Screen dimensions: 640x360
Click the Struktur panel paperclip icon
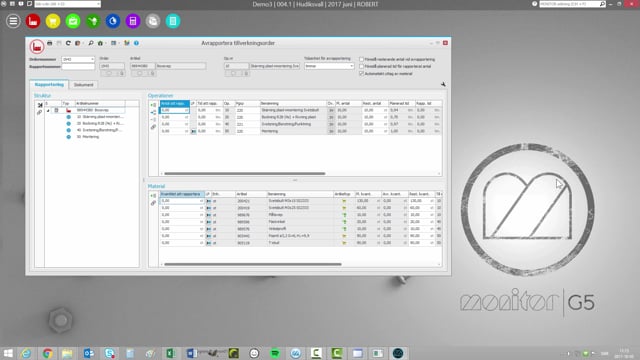coord(40,112)
